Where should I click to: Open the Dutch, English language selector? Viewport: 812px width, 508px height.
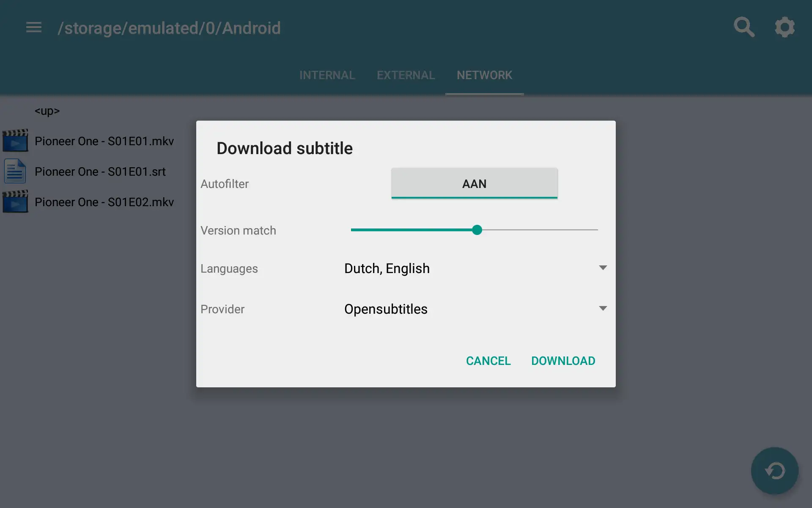click(476, 268)
